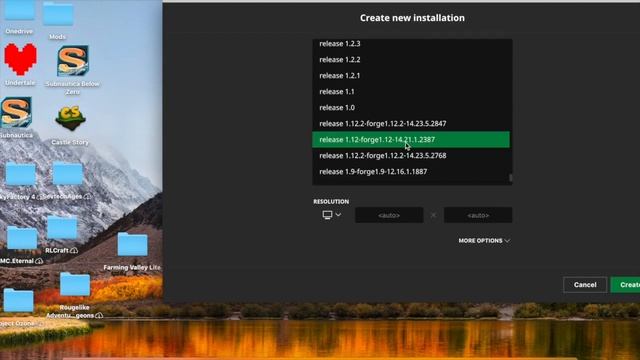Choose release 1.1 from version list
Image resolution: width=640 pixels, height=360 pixels.
coord(411,91)
